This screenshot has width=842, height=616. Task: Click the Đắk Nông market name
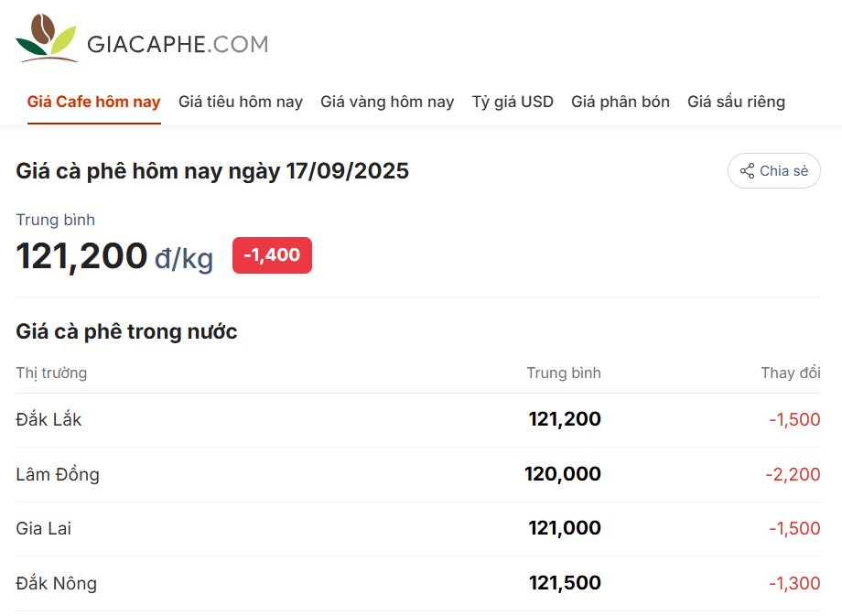pyautogui.click(x=56, y=583)
